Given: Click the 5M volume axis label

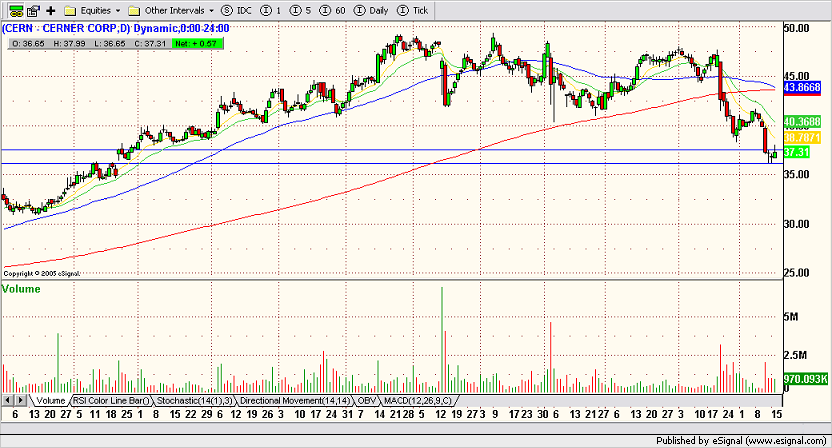Looking at the screenshot, I should 790,317.
